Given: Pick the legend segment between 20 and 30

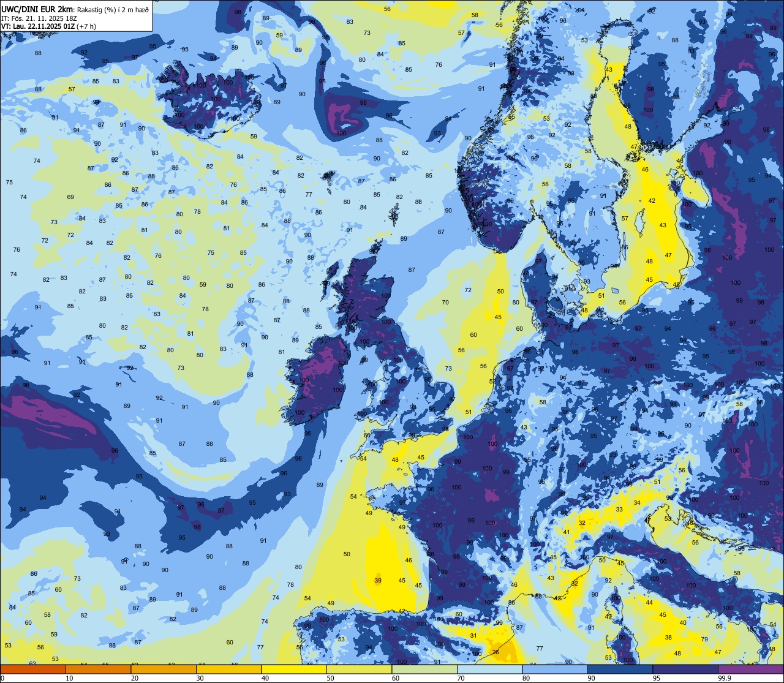Looking at the screenshot, I should point(164,669).
